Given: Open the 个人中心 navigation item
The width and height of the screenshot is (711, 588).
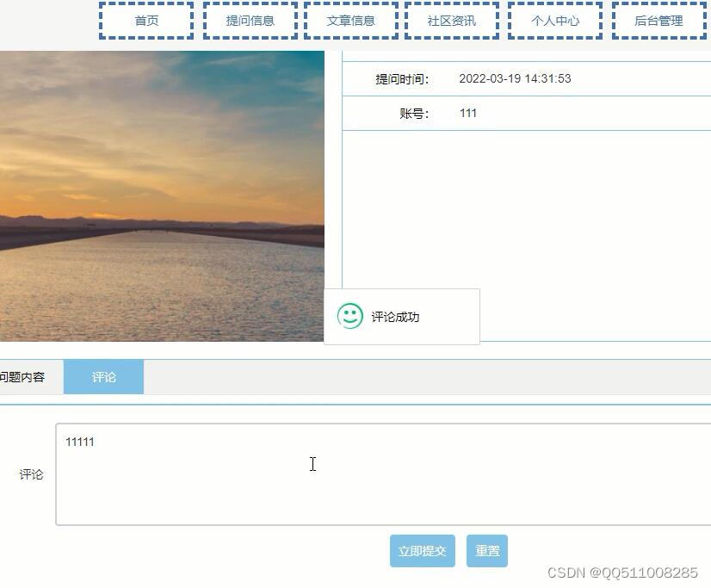Looking at the screenshot, I should coord(554,21).
